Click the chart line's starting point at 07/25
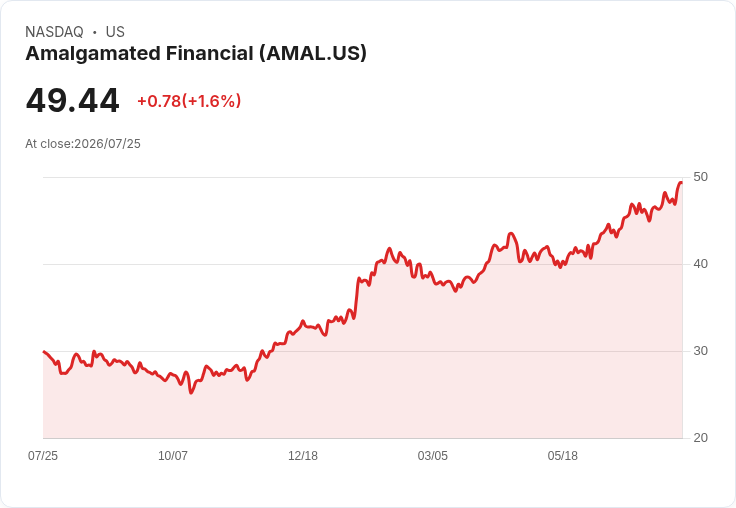Screen dimensions: 736x508 (x=44, y=351)
